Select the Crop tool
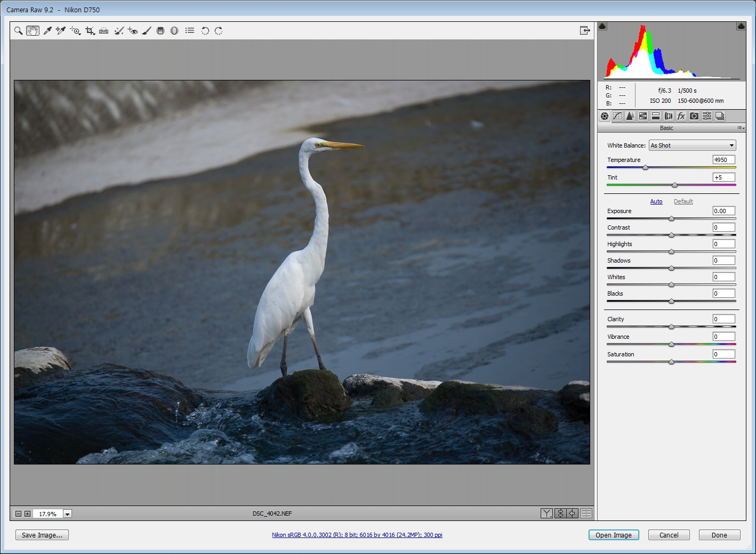 pyautogui.click(x=90, y=31)
